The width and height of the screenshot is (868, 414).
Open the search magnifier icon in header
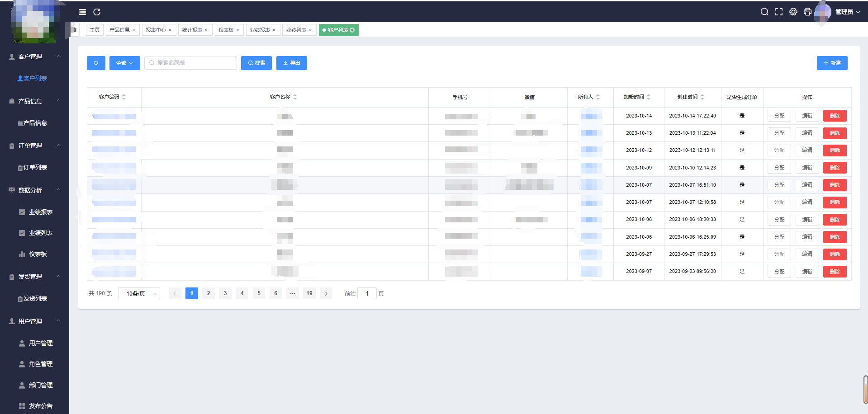click(764, 12)
